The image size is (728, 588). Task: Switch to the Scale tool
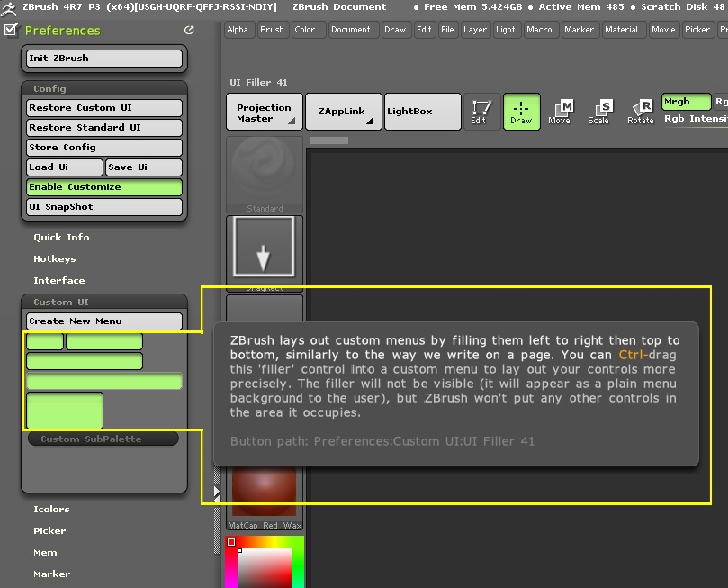click(x=599, y=112)
